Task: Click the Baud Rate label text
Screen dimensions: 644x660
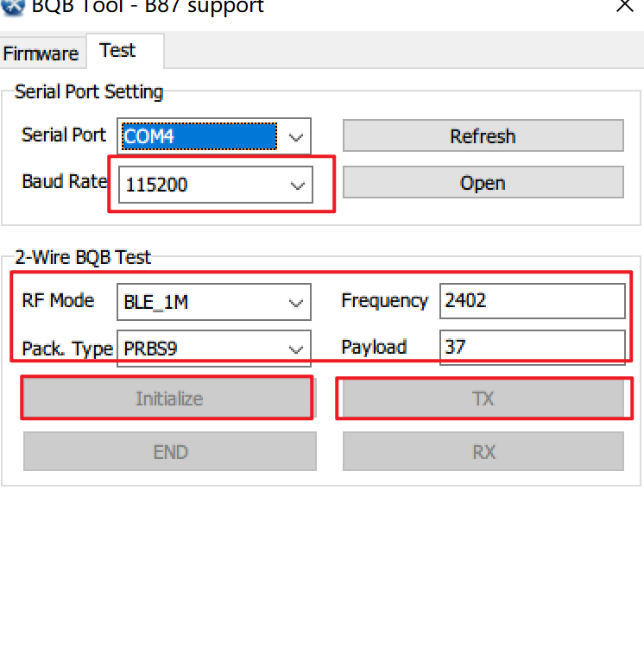Action: coord(64,182)
